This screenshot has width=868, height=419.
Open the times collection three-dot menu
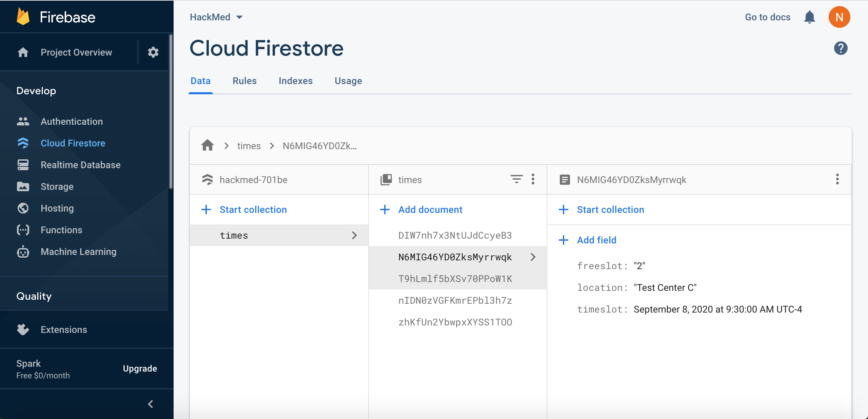pos(533,179)
